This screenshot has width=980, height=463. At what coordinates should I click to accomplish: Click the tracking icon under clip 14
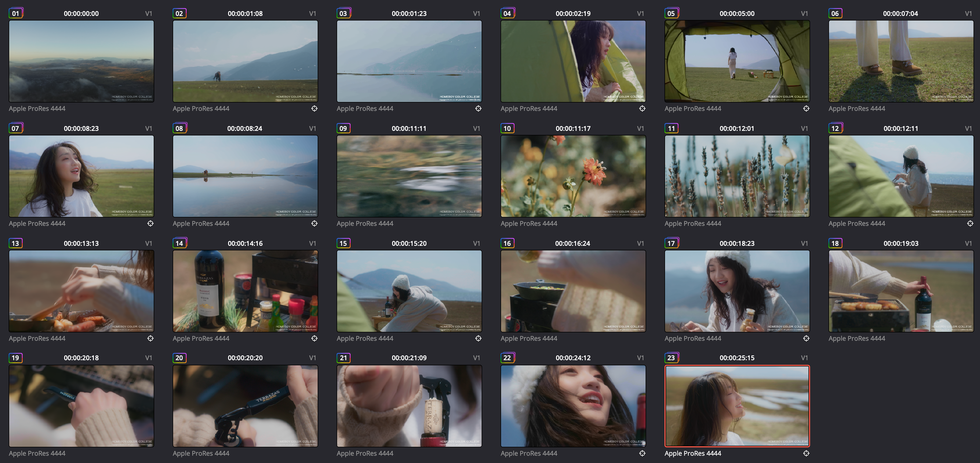point(314,339)
